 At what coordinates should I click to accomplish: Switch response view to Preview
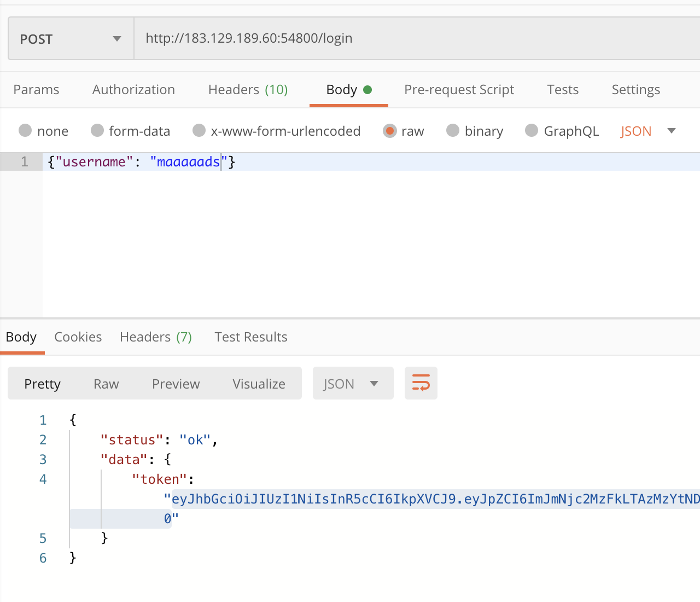(176, 384)
